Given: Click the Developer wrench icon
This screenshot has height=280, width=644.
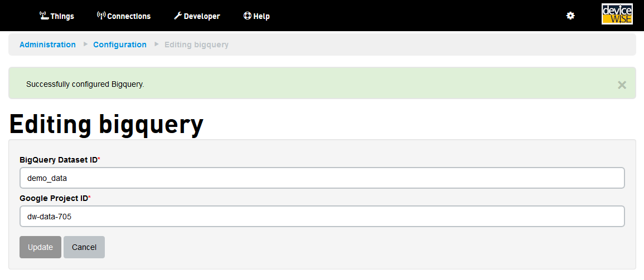Looking at the screenshot, I should pos(178,16).
